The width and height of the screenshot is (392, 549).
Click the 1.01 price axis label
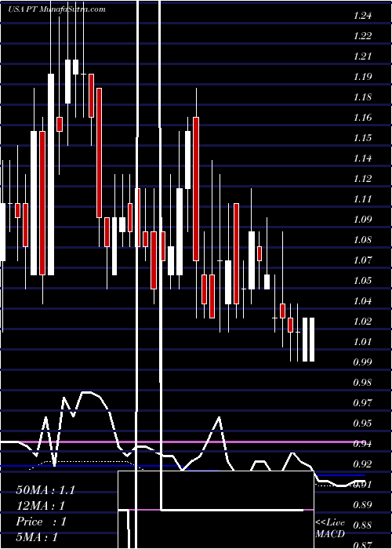pos(362,341)
